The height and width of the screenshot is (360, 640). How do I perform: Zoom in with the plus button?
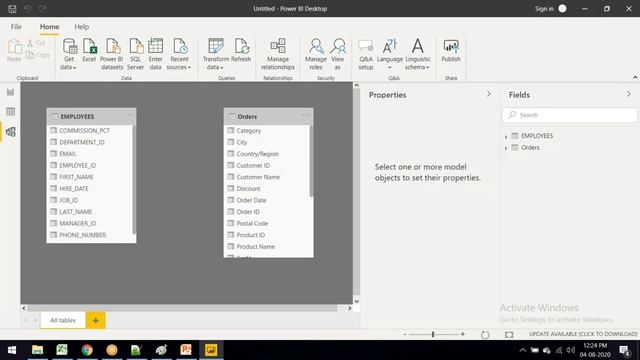tap(463, 334)
